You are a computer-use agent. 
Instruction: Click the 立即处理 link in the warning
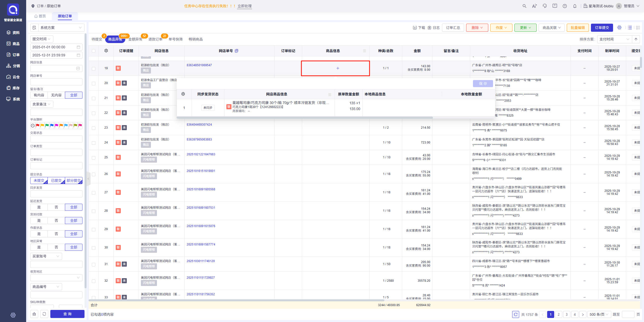point(245,6)
